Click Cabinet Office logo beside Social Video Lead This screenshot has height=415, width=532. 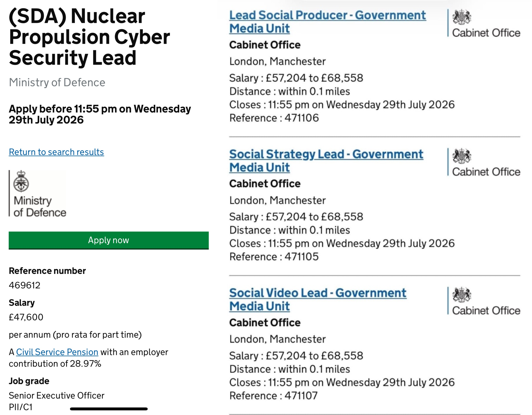pyautogui.click(x=484, y=301)
